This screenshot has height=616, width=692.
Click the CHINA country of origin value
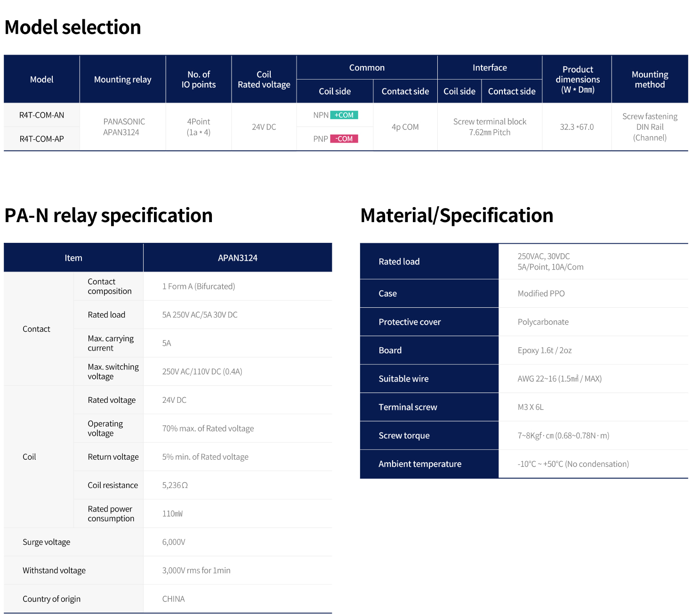tap(173, 599)
